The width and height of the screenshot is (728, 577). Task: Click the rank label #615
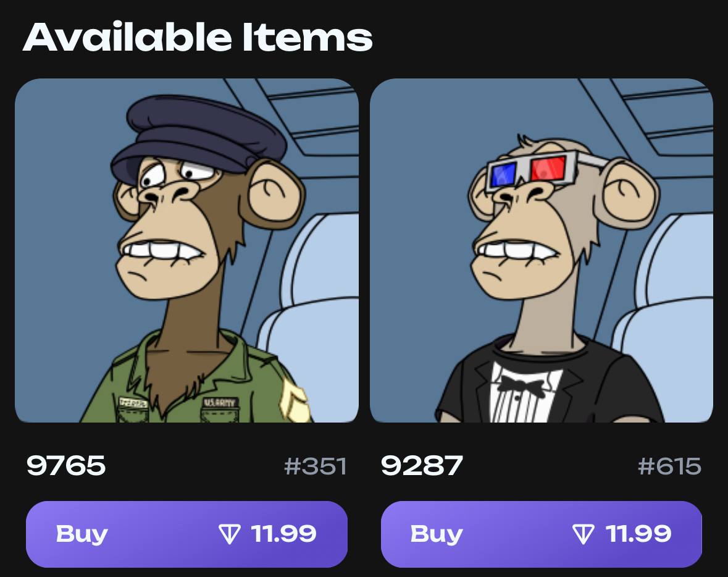coord(669,466)
